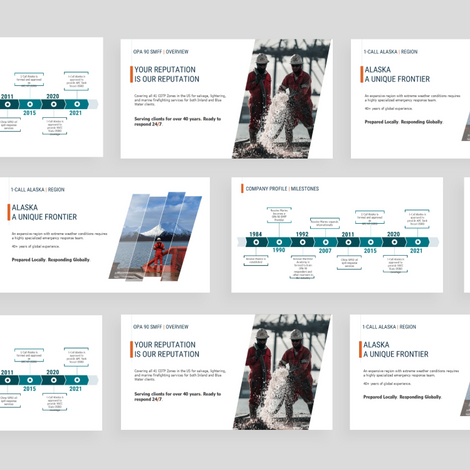Select the upper-left cropped timeline slide
Image resolution: width=470 pixels, height=470 pixels.
point(51,97)
